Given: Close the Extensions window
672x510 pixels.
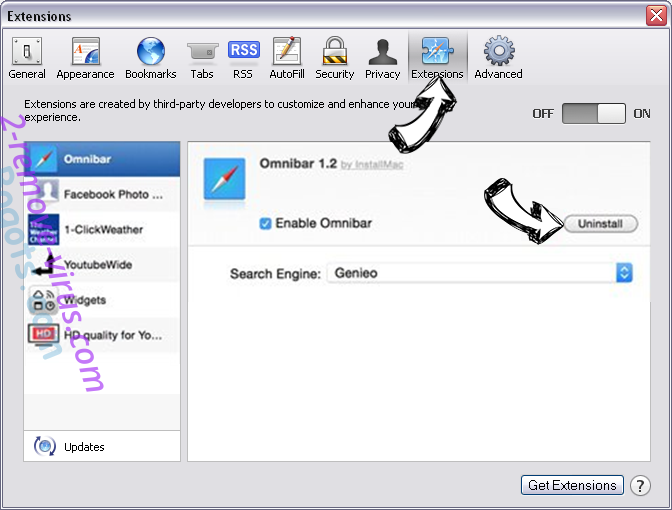Looking at the screenshot, I should point(656,16).
